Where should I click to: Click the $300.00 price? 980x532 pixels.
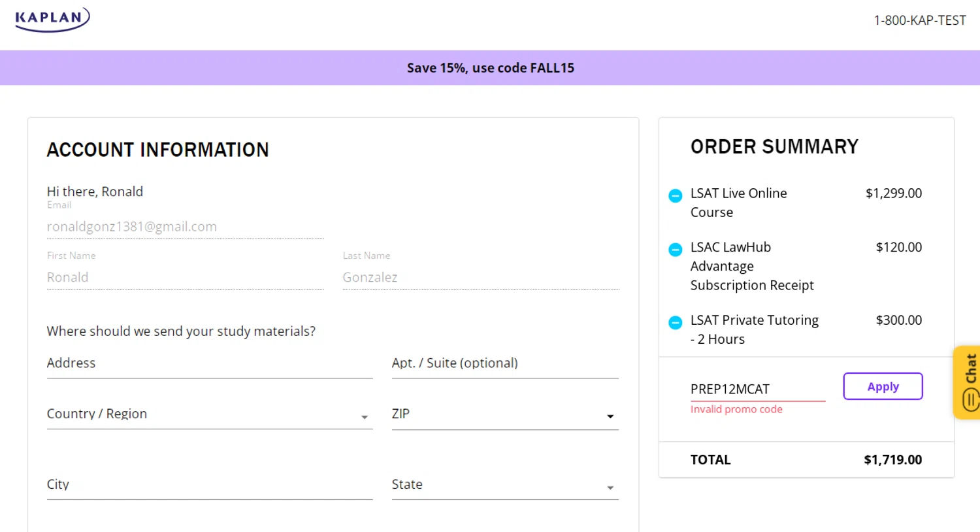899,320
